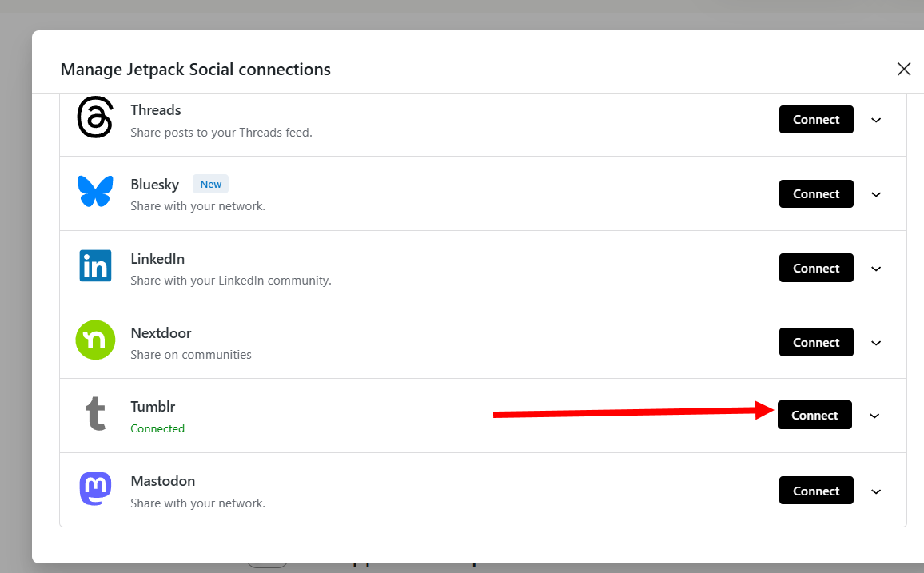Screen dimensions: 924x573
Task: Connect the Mastodon account
Action: (816, 491)
